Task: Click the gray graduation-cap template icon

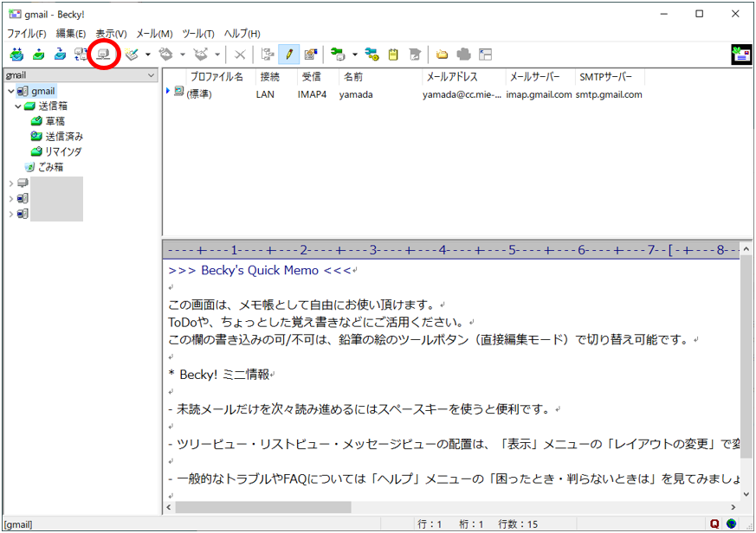Action: pos(415,55)
